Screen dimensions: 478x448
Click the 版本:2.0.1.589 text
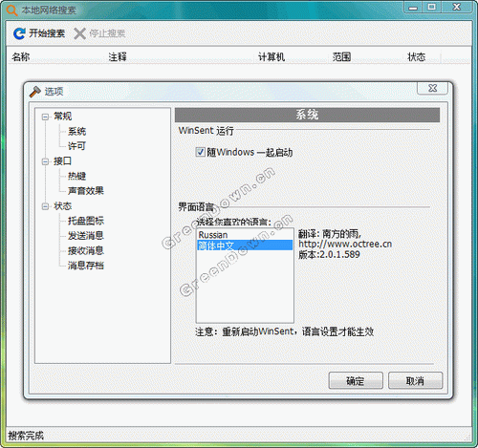click(329, 254)
